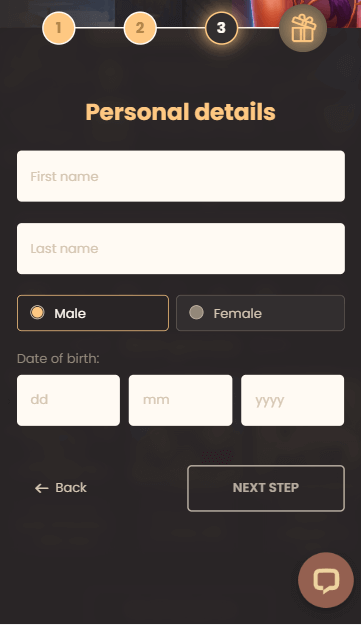Go to step 1 circle

[59, 28]
